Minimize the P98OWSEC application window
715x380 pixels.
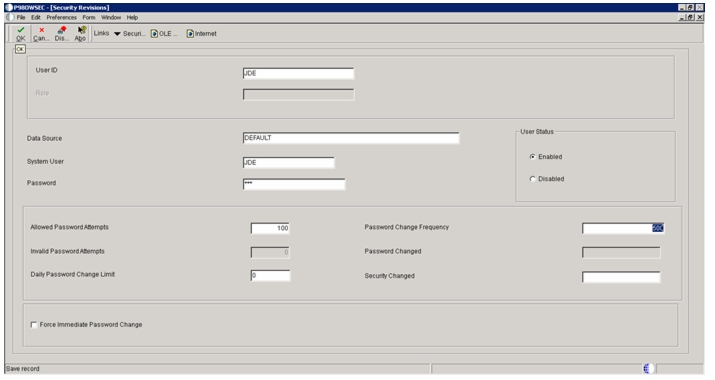(x=682, y=7)
